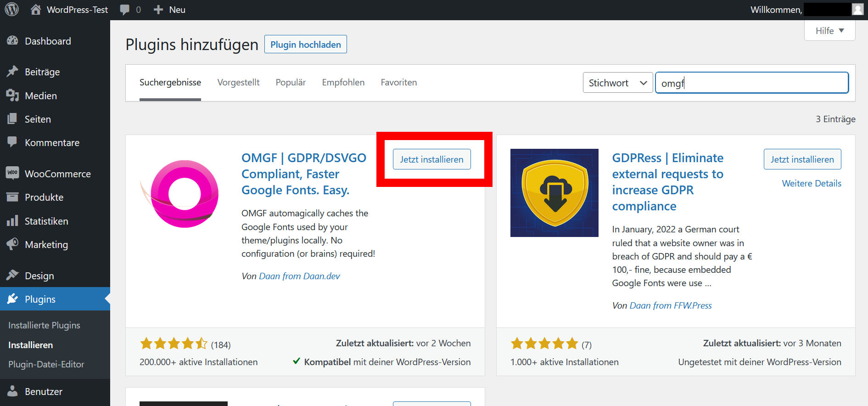Click the GDPRess shield plugin thumbnail
868x406 pixels.
click(x=554, y=193)
